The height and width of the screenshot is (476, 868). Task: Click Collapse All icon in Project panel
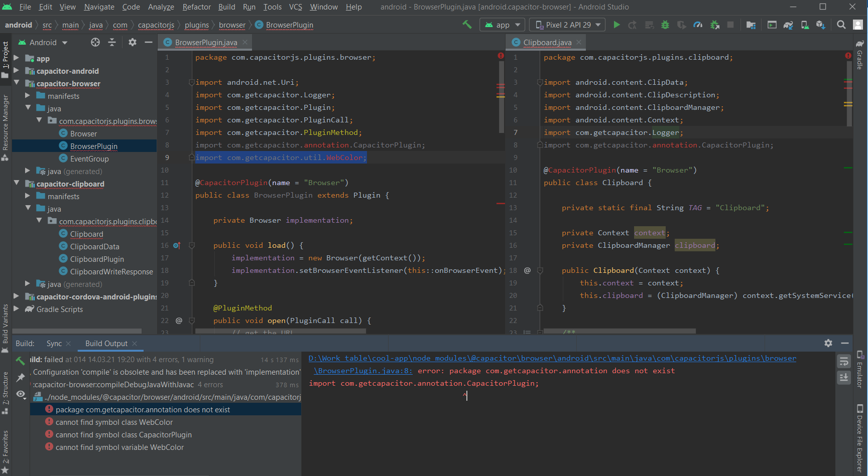coord(112,42)
